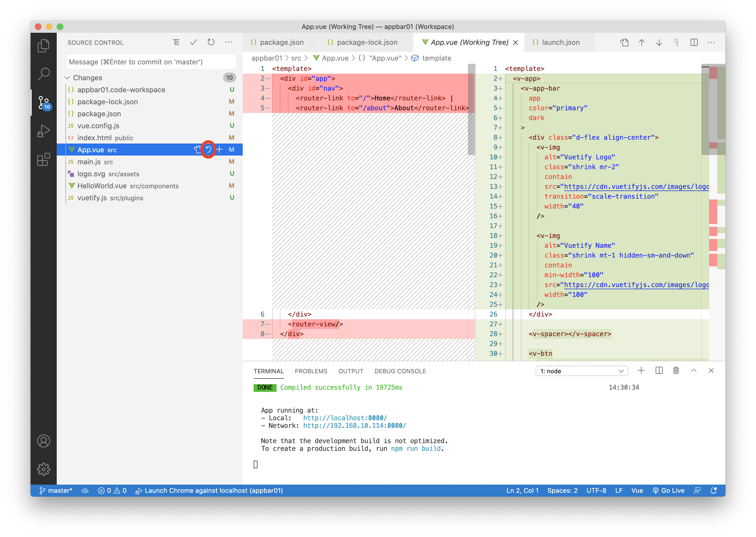Screen dimensions: 756x537
Task: Toggle whitespace diff pilcrow icon
Action: point(676,42)
